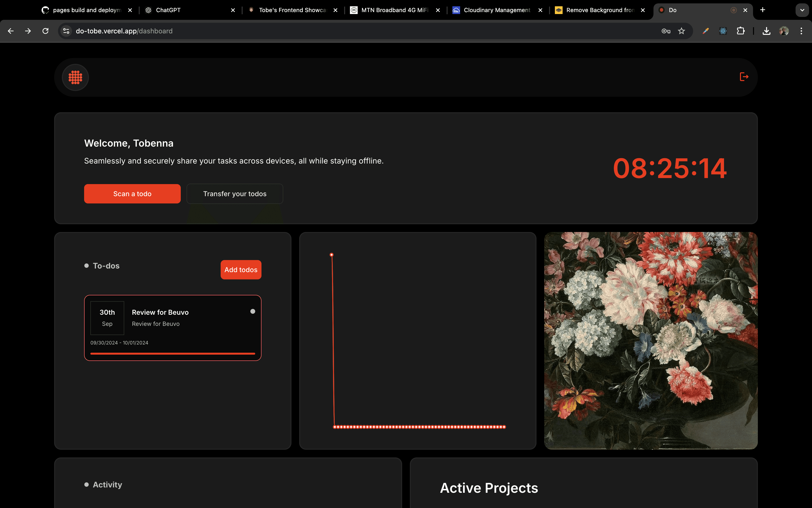Open the color picker pen extension
This screenshot has width=812, height=508.
706,31
